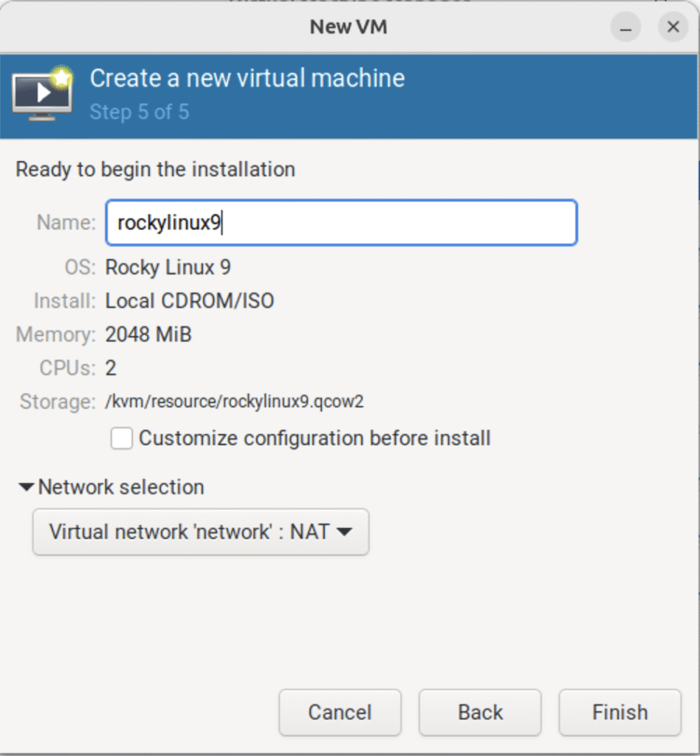Click the 'New VM' window title text
700x756 pixels.
coord(349,27)
